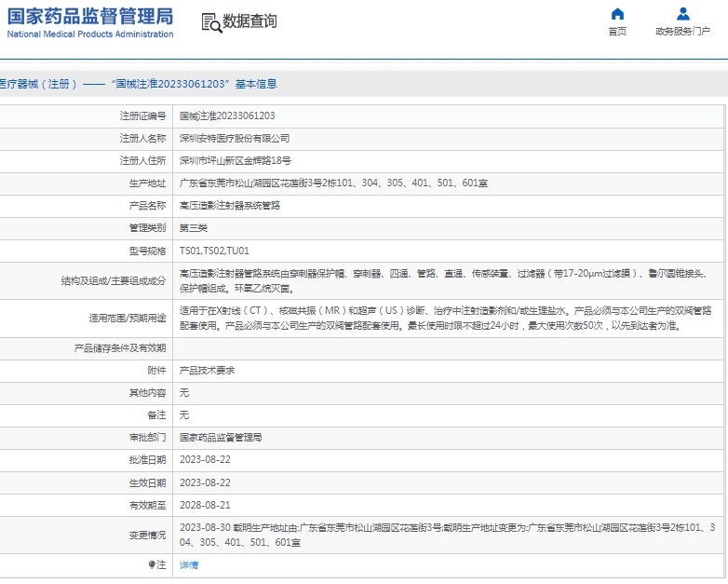Click the 注册证编号 field label
Screen dimensions: 728x584
point(142,115)
